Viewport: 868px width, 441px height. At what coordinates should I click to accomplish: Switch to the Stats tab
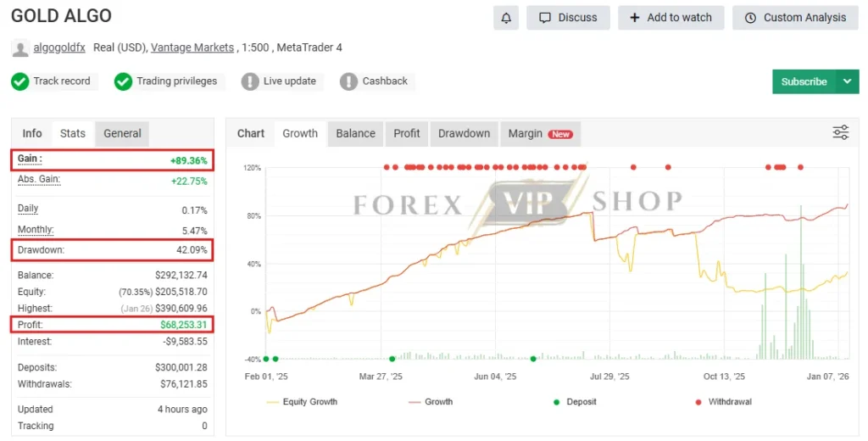(73, 133)
